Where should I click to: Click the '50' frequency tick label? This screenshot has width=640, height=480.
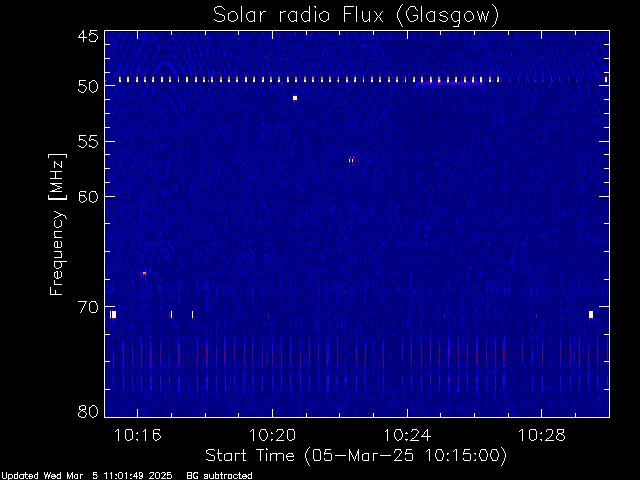(88, 87)
